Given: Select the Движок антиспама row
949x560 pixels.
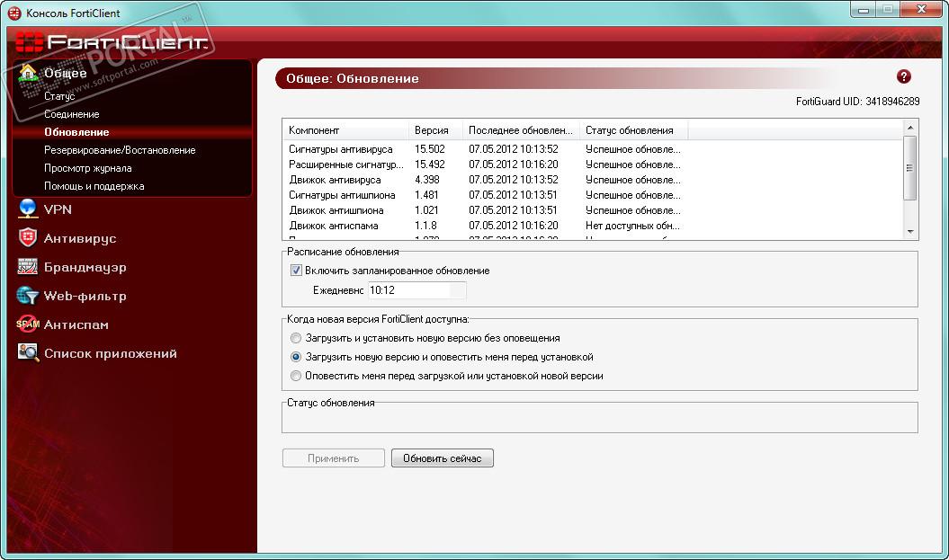Looking at the screenshot, I should [x=484, y=226].
